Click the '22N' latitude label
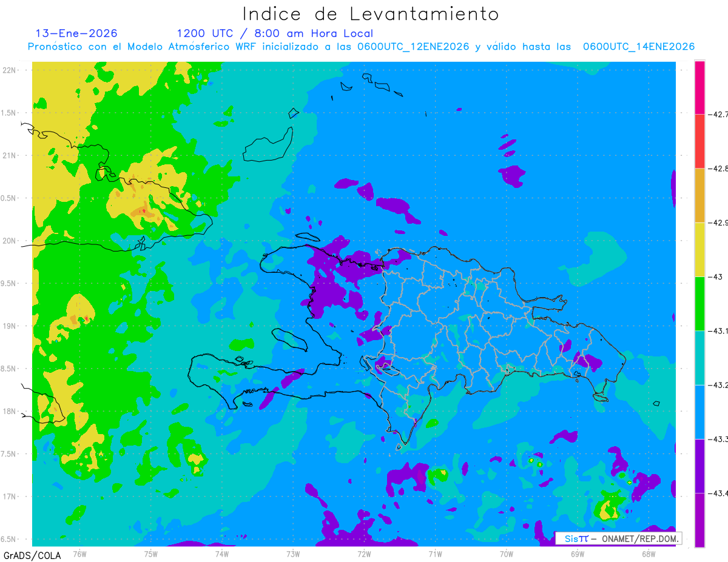 pyautogui.click(x=8, y=70)
